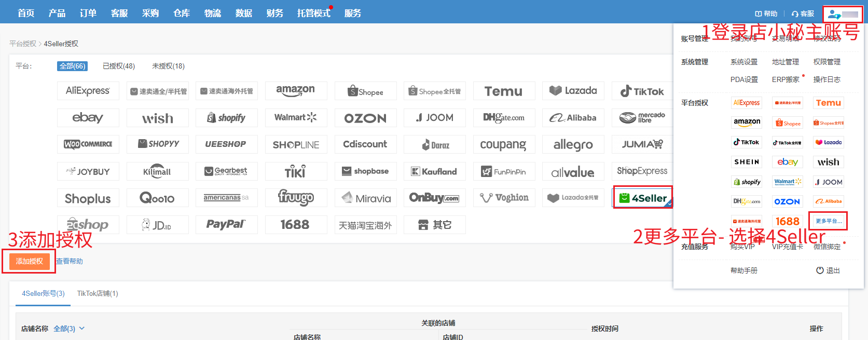Switch to the TikTok店铺(1) tab
The height and width of the screenshot is (340, 868).
(x=98, y=293)
